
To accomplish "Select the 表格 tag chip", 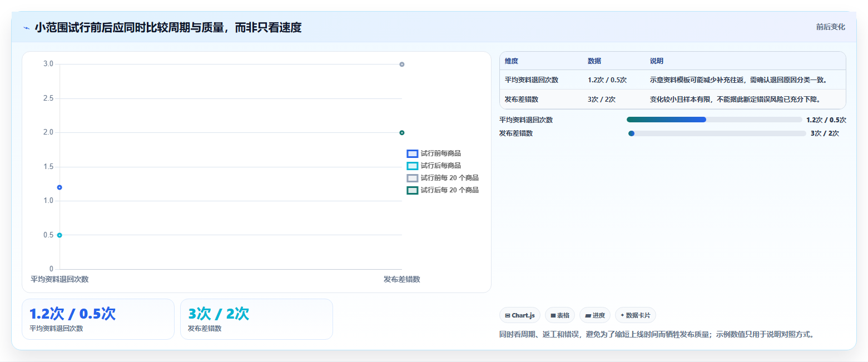I will tap(560, 315).
